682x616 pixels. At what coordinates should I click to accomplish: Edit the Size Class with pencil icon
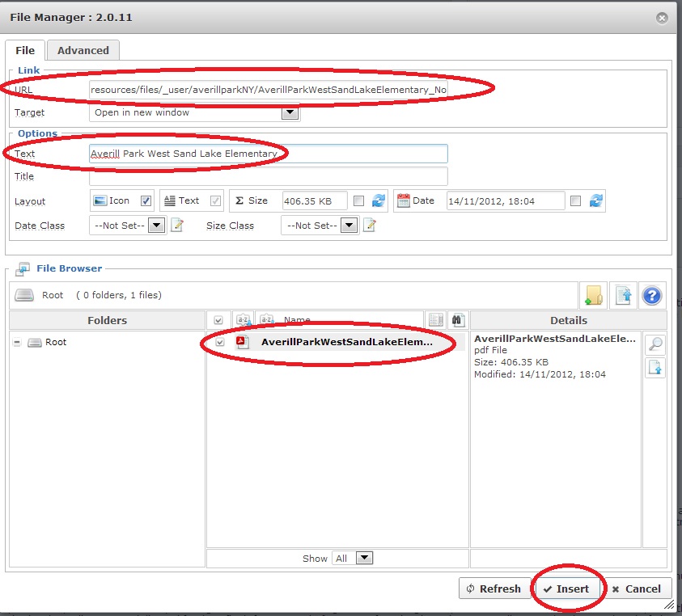tap(370, 226)
